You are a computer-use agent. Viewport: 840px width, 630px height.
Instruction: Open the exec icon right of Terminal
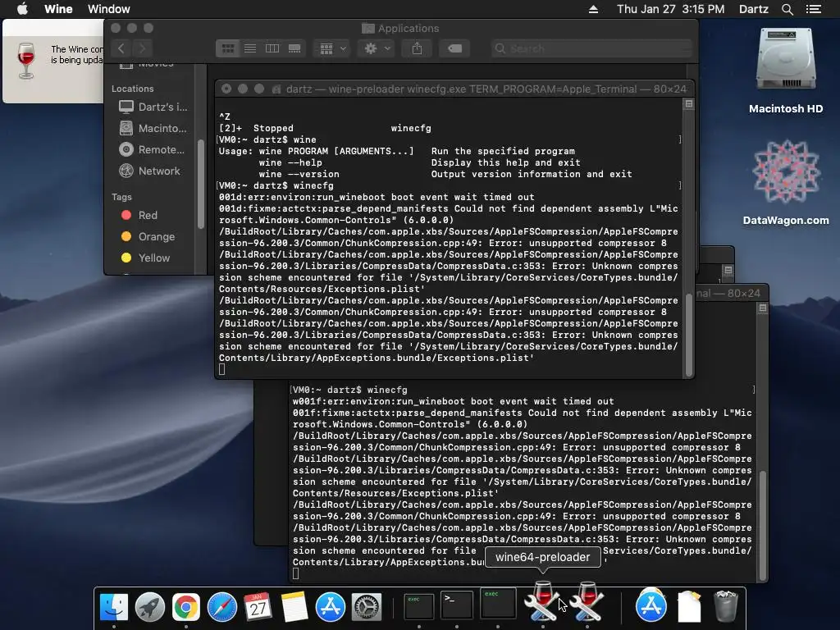click(x=498, y=603)
